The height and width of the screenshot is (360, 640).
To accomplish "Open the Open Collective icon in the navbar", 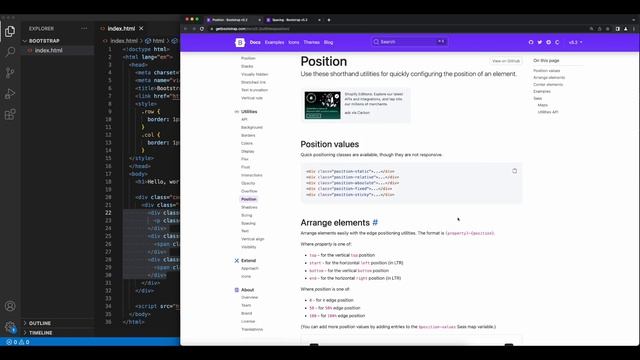I will 557,42.
